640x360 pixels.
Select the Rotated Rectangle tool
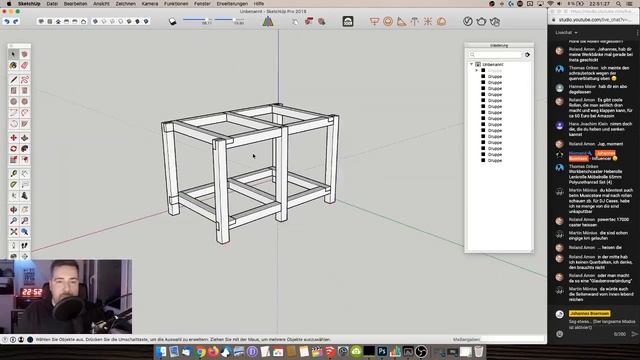pyautogui.click(x=24, y=91)
